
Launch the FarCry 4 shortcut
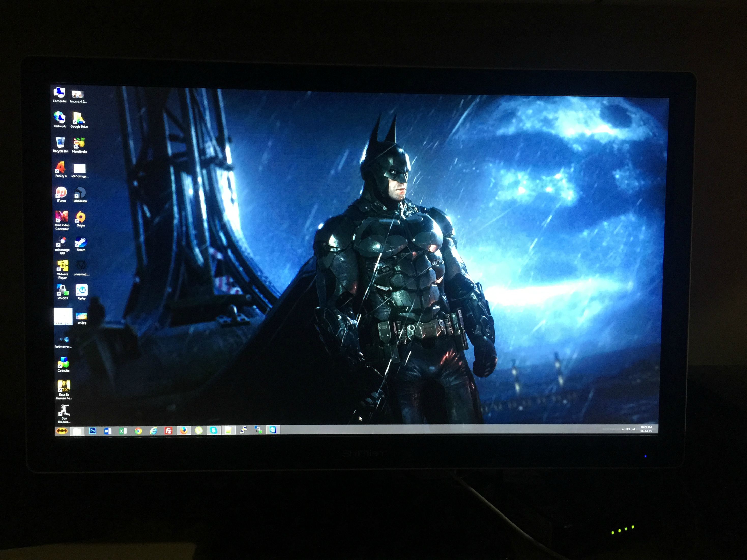(61, 170)
